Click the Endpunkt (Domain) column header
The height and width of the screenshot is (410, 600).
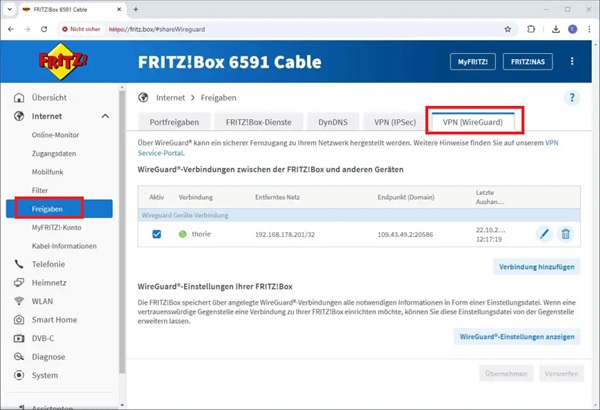tap(406, 197)
